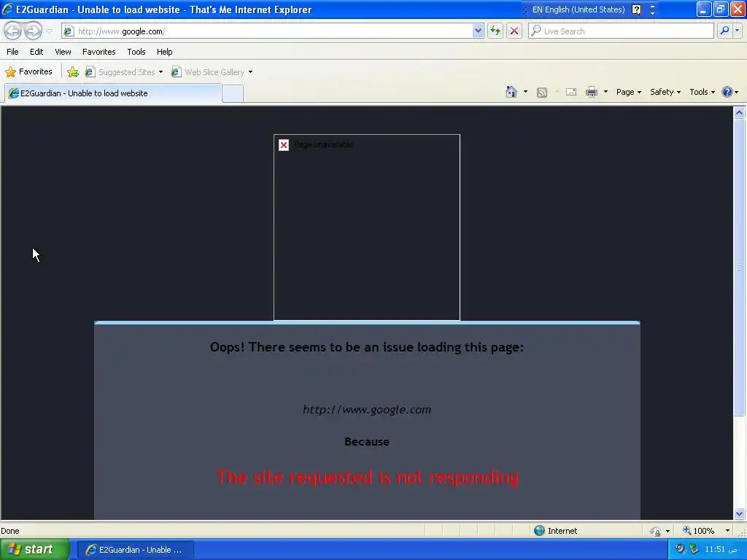
Task: Open the Favorites star button
Action: click(x=28, y=72)
